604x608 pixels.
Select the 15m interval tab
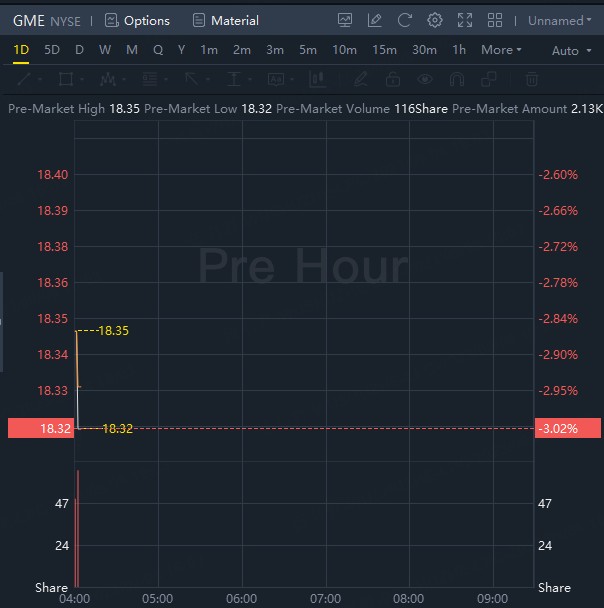(384, 50)
